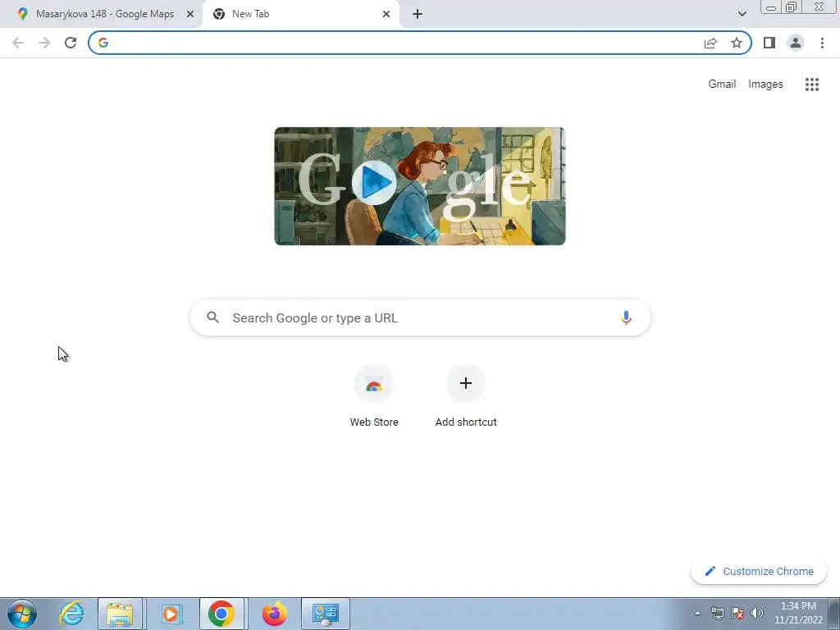Open Windows Explorer from the taskbar
840x630 pixels.
120,614
